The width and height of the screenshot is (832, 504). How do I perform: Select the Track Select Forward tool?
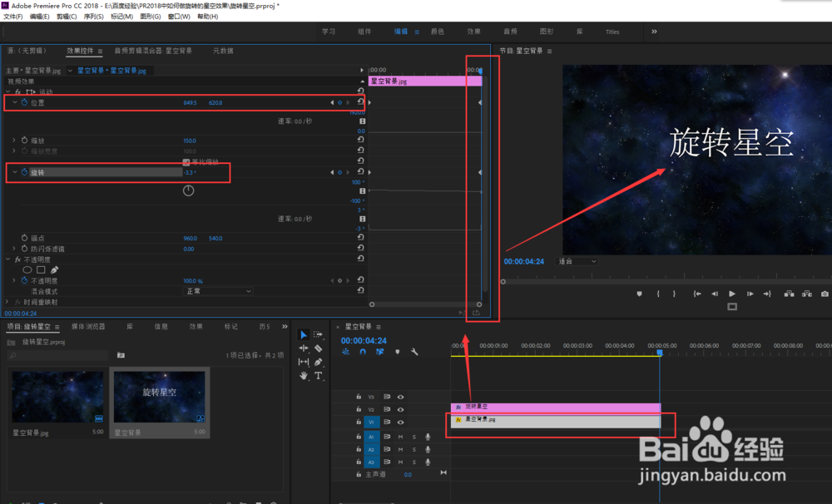318,335
